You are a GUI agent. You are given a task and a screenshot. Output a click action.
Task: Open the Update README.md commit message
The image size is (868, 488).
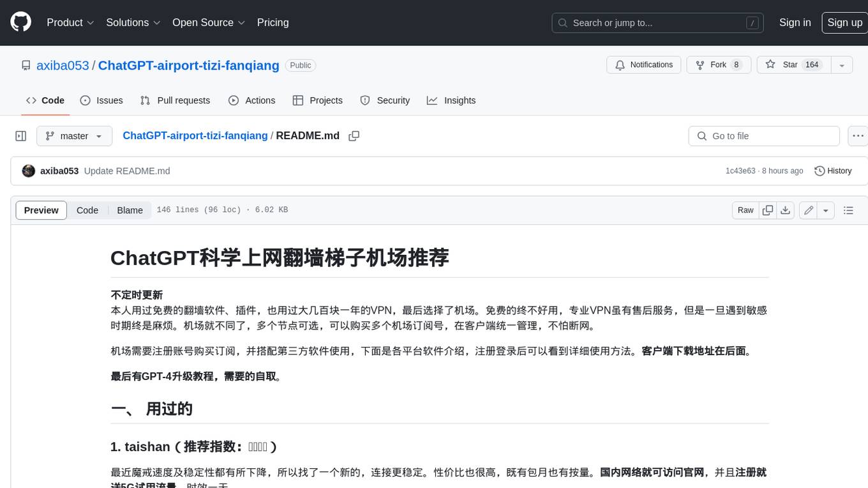click(127, 171)
